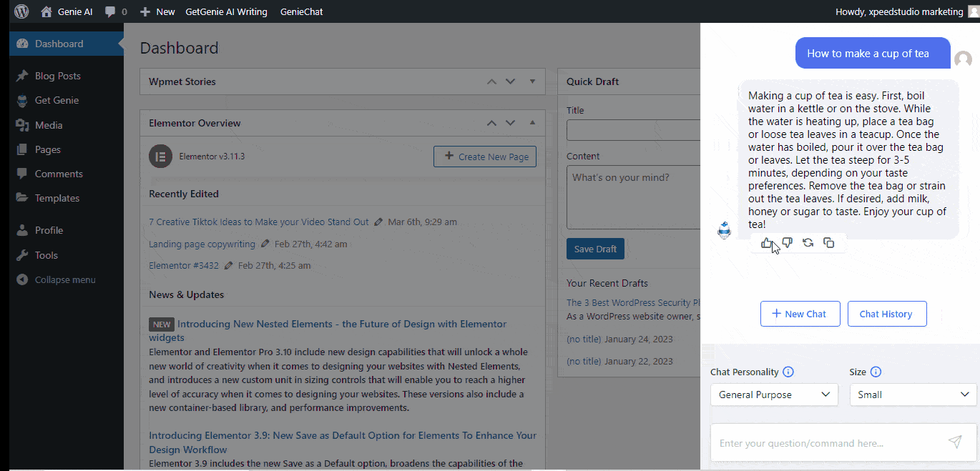Open Introducing Elementor 3.9 article link
Screen dimensions: 980x471
point(342,442)
